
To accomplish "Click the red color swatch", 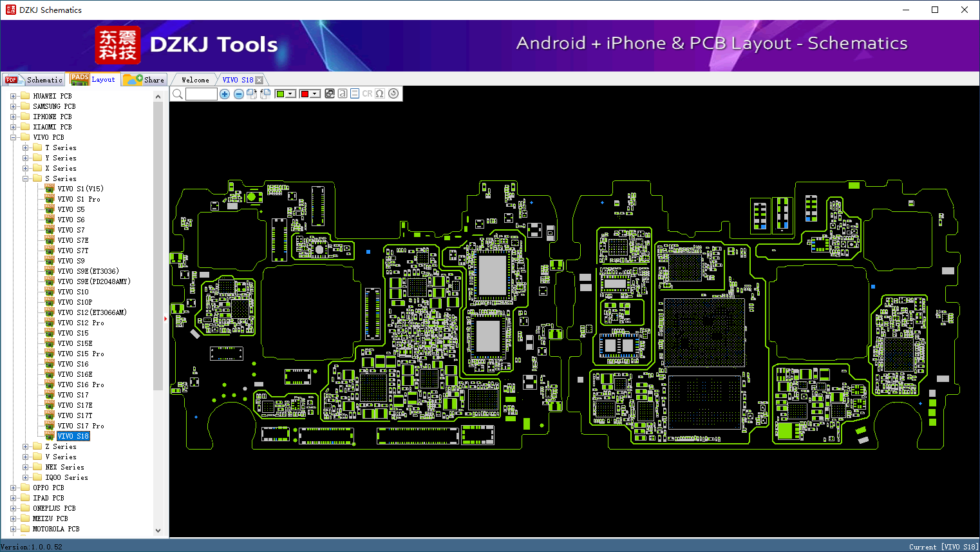I will click(x=305, y=94).
